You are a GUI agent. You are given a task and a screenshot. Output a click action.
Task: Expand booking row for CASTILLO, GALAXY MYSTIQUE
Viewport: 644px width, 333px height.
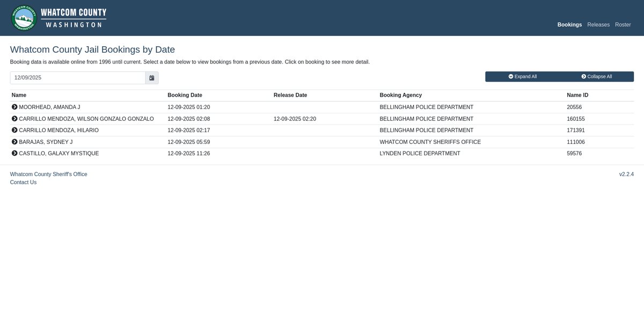pos(14,154)
